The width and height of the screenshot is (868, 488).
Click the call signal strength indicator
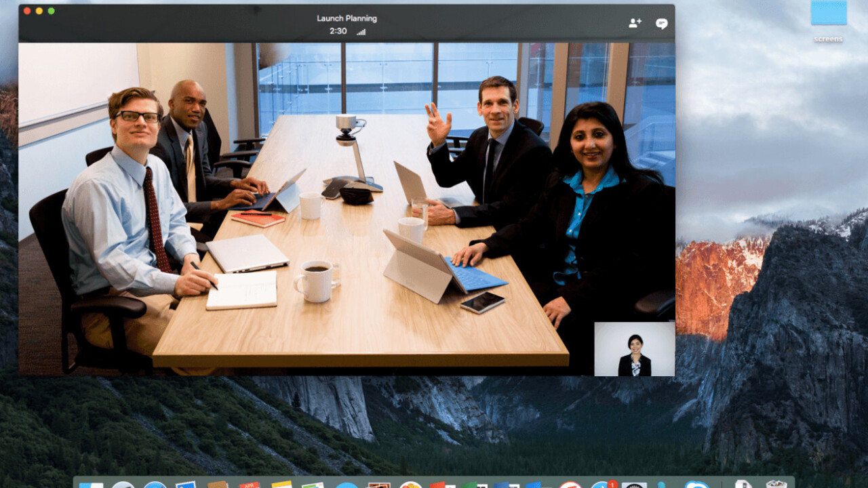361,32
